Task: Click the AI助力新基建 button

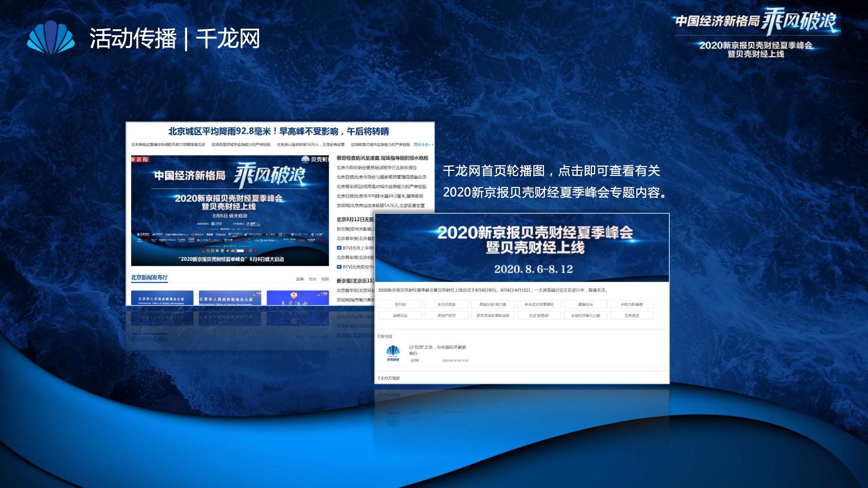Action: pos(632,304)
